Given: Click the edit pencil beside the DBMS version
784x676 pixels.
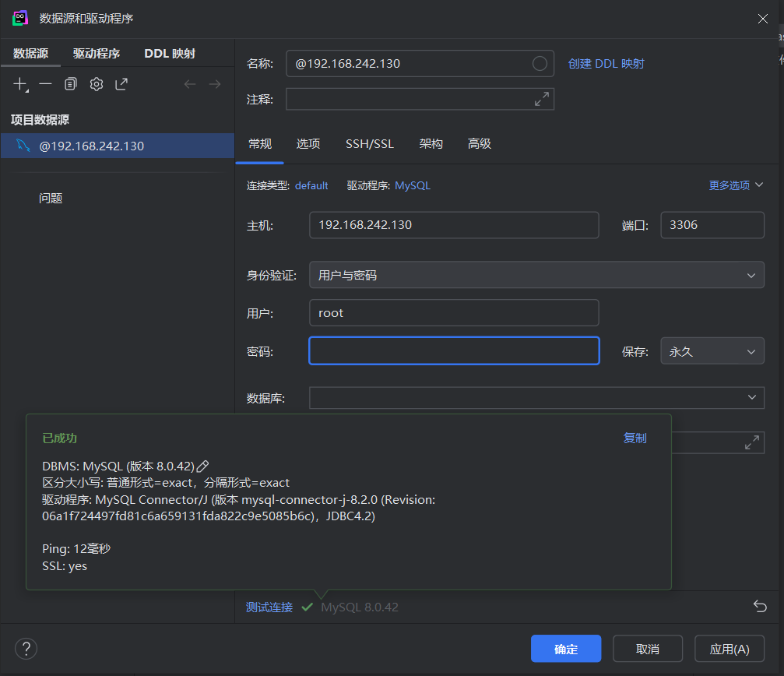Looking at the screenshot, I should coord(202,467).
